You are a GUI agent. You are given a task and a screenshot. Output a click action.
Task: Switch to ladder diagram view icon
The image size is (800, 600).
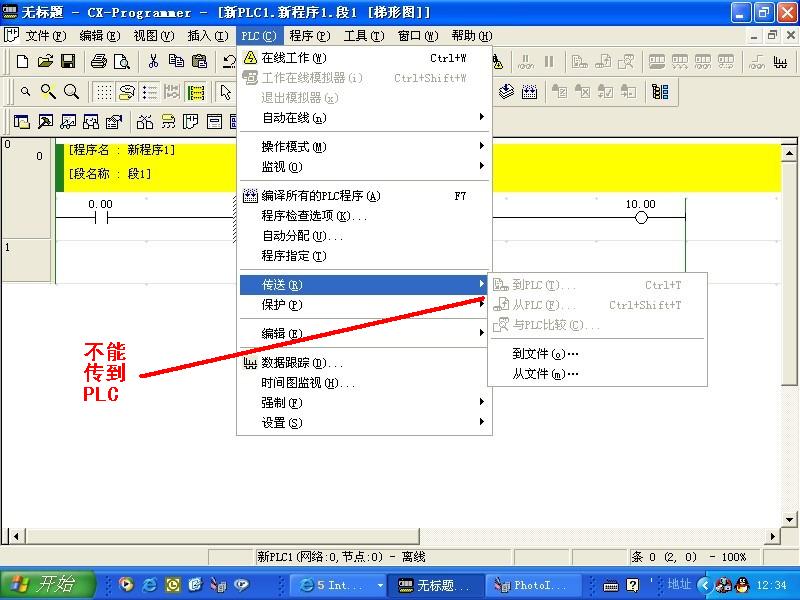pos(191,122)
